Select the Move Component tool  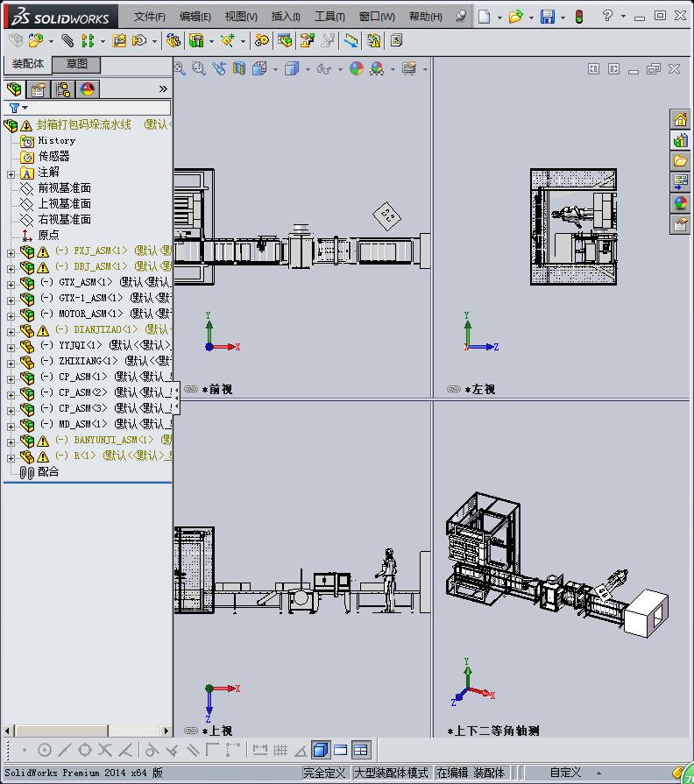[x=139, y=40]
